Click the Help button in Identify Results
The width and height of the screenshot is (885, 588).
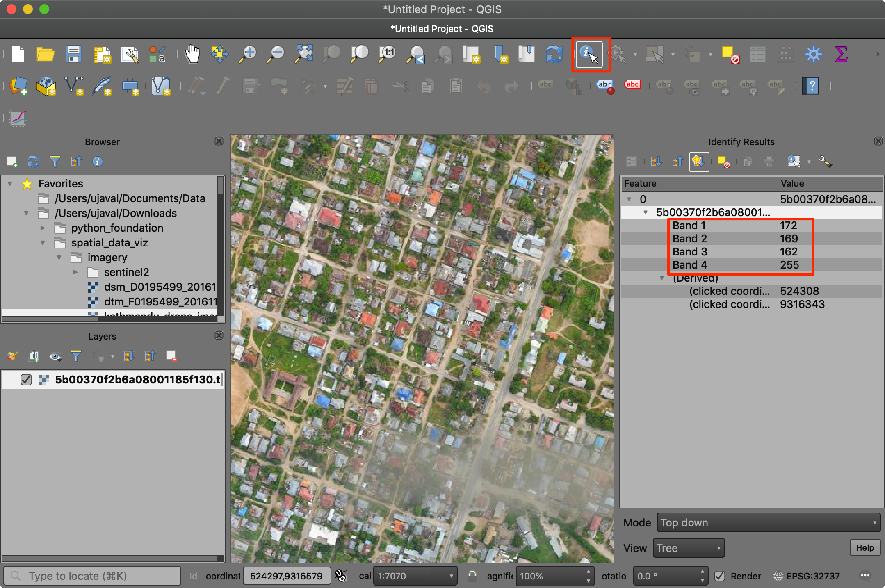(x=864, y=547)
